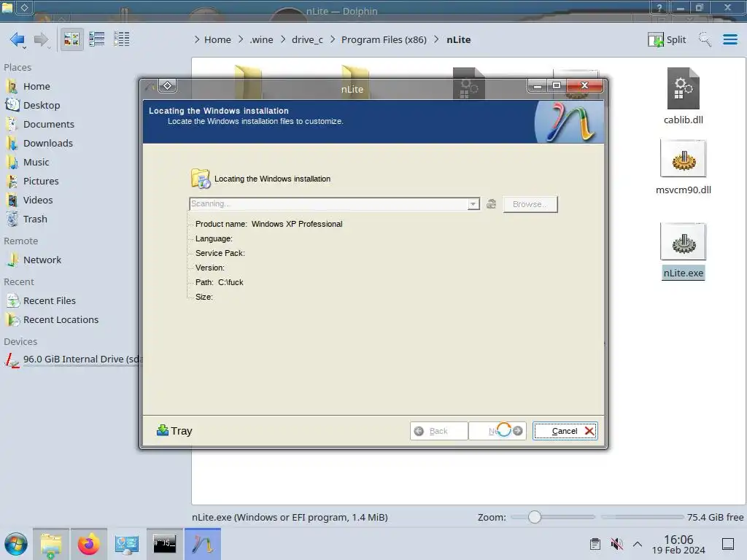
Task: Switch Dolphin to Icons view mode
Action: (x=71, y=39)
